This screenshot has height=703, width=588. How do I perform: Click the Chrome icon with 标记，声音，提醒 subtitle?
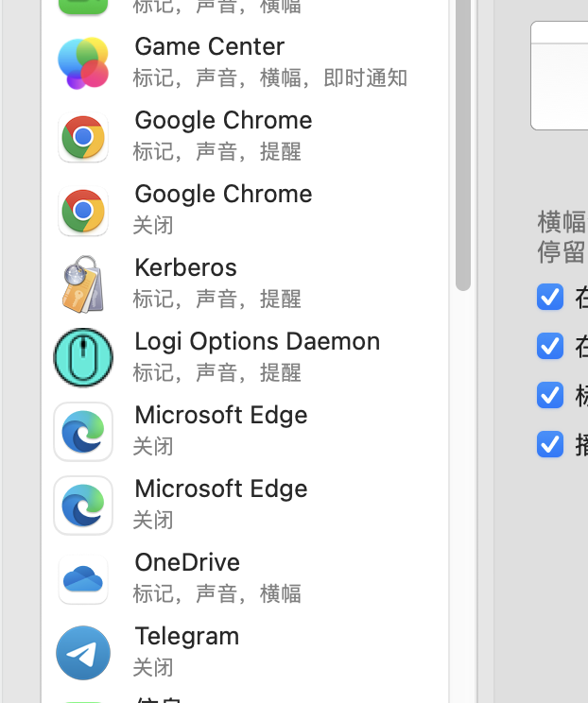click(83, 137)
